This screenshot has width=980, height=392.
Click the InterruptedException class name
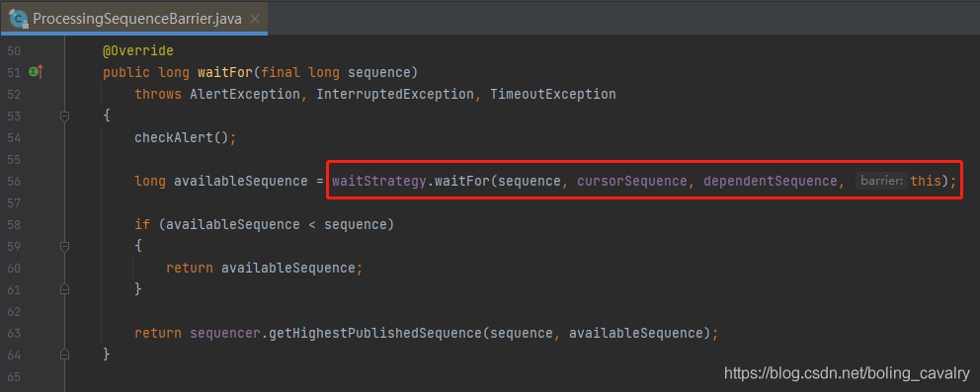pos(394,94)
